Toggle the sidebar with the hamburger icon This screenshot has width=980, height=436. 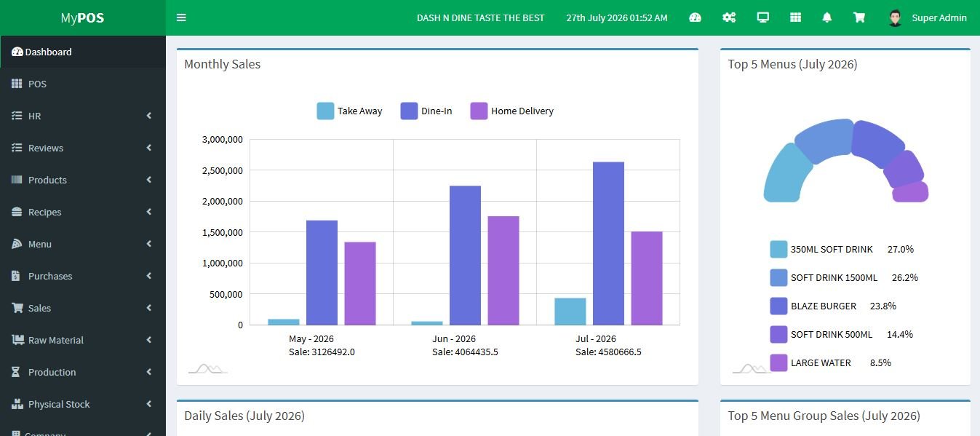point(181,17)
